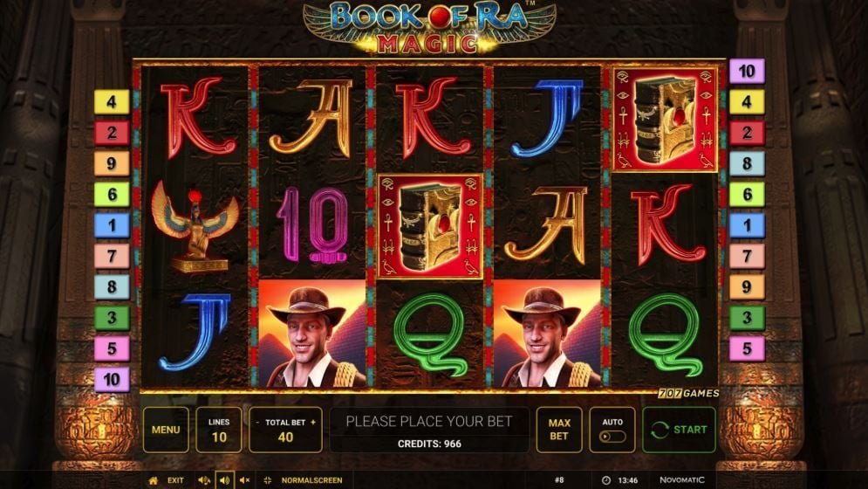Select payline 10 purple marker at top right
The width and height of the screenshot is (868, 489).
(x=746, y=71)
